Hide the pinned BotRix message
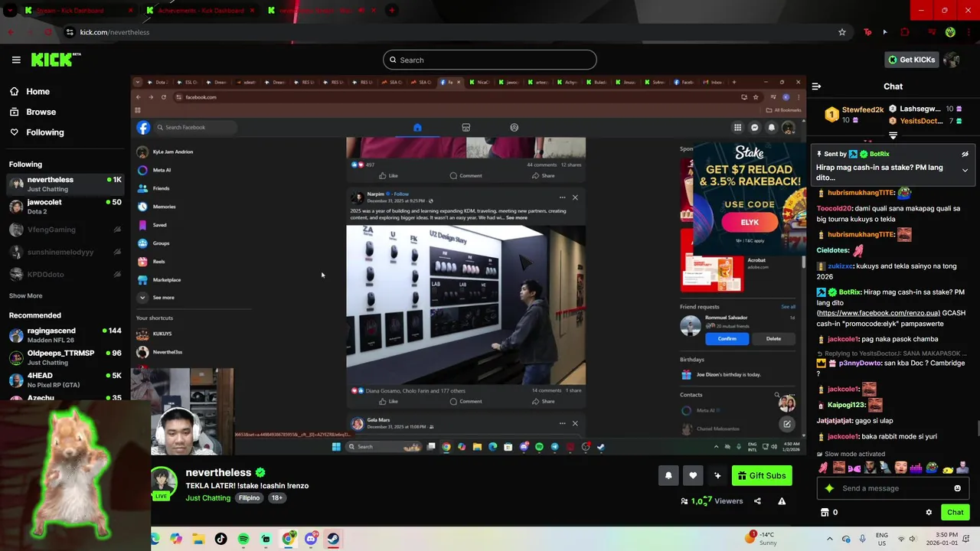Screen dimensions: 980x551 (965, 154)
